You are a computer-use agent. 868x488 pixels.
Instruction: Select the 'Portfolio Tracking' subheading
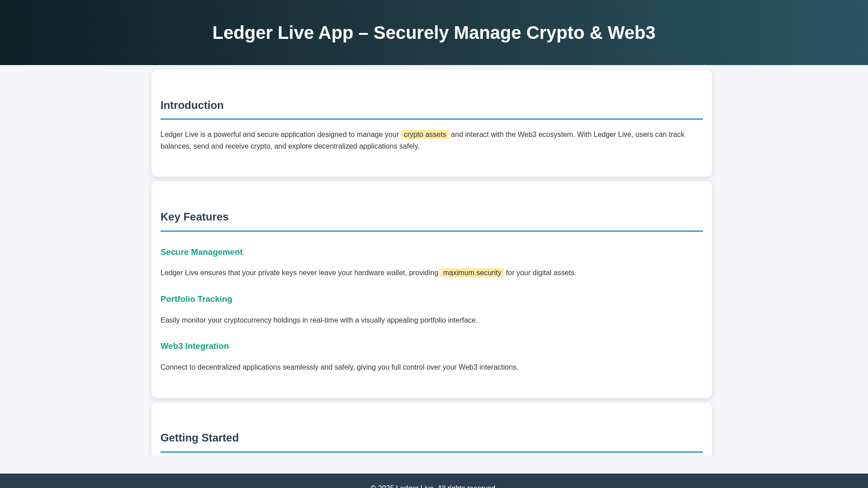click(x=196, y=299)
